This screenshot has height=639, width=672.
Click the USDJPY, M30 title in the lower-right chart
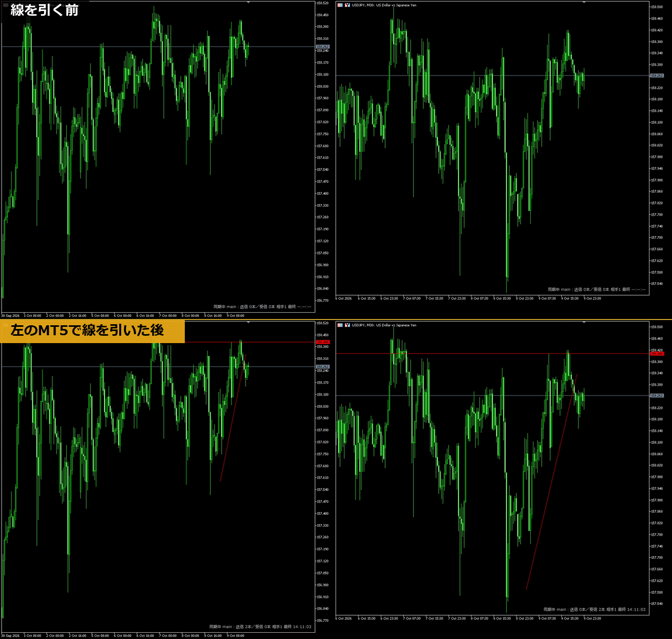click(384, 325)
